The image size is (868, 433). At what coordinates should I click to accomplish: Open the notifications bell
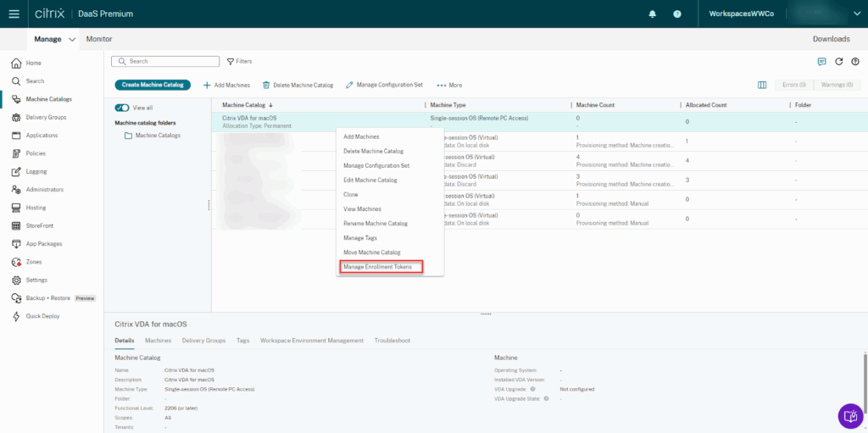point(652,14)
